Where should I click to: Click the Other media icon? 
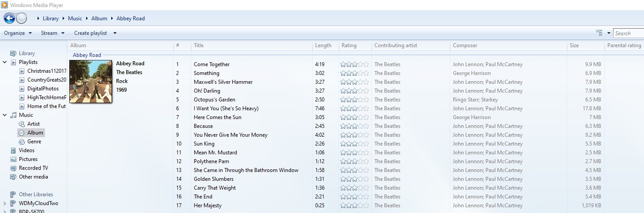coord(13,177)
